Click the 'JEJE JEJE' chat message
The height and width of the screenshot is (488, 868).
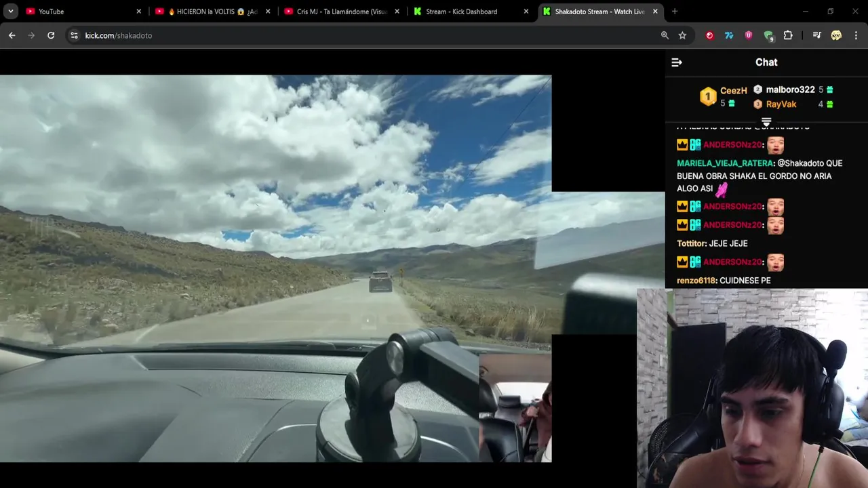(728, 243)
